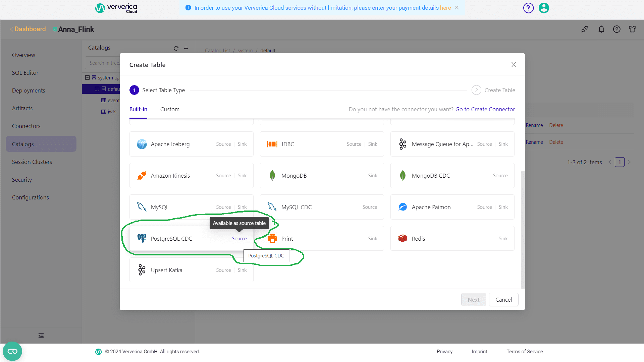Open SQL Editor in sidebar
Viewport: 644px width, 362px height.
point(25,73)
